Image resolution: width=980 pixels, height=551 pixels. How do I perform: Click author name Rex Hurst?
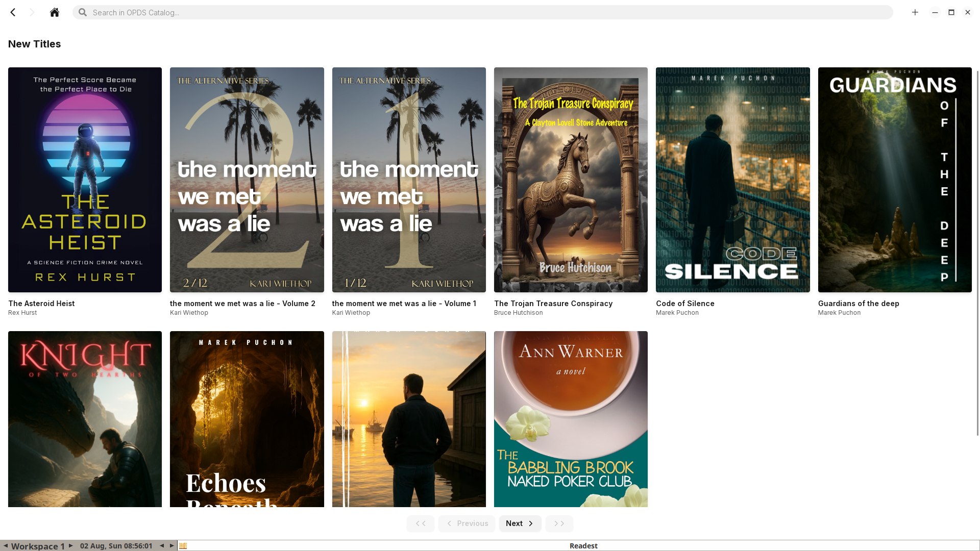pos(22,313)
